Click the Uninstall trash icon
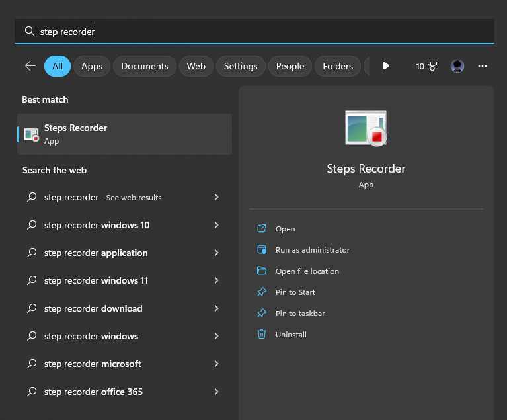507x420 pixels. click(262, 334)
